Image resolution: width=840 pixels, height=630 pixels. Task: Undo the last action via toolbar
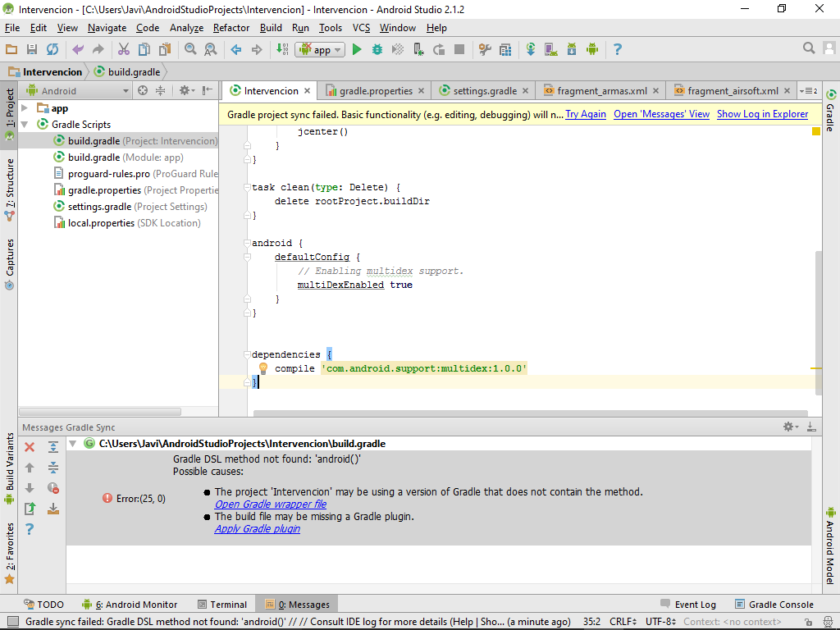pyautogui.click(x=78, y=49)
